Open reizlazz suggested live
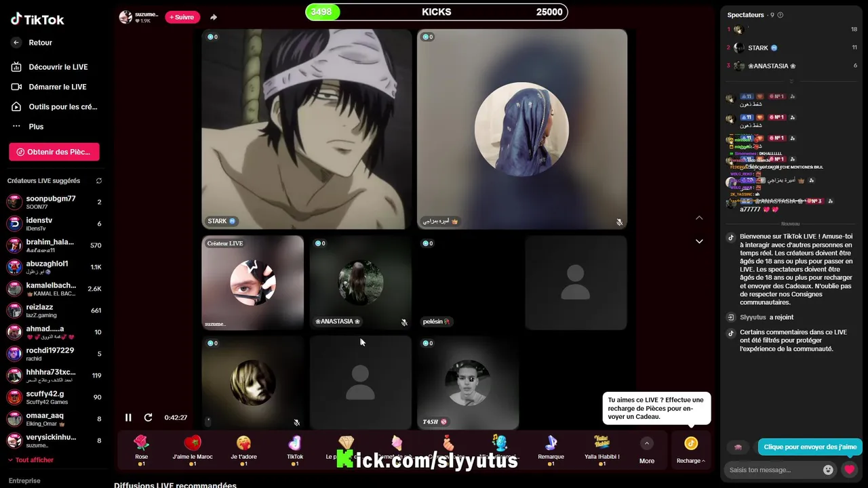The width and height of the screenshot is (868, 488). click(x=54, y=310)
